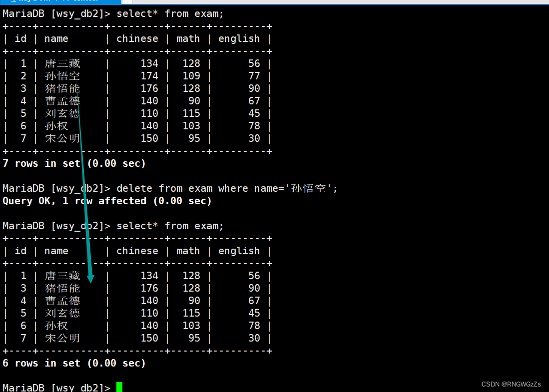Click the 'id' header of the 6-row table
549x392 pixels.
coord(20,251)
